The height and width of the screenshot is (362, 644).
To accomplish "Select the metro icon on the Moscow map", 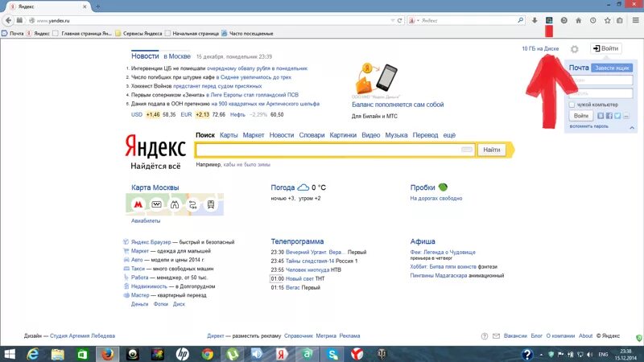I will [138, 204].
